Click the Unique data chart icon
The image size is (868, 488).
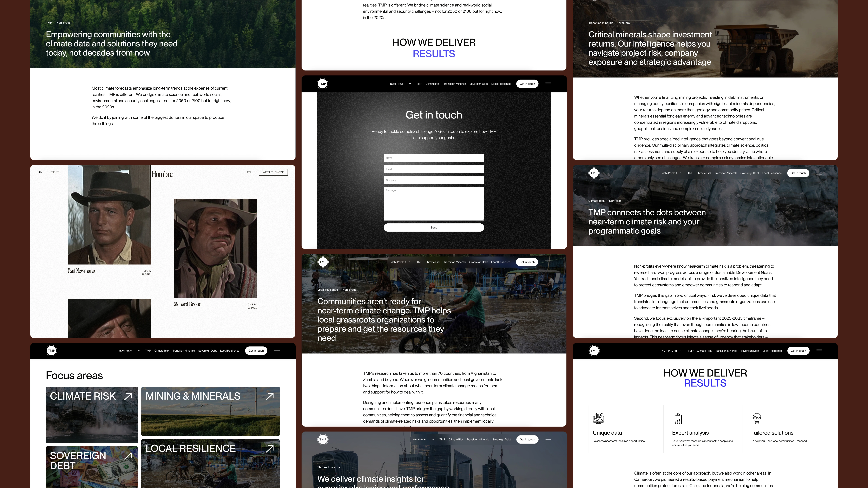(598, 419)
